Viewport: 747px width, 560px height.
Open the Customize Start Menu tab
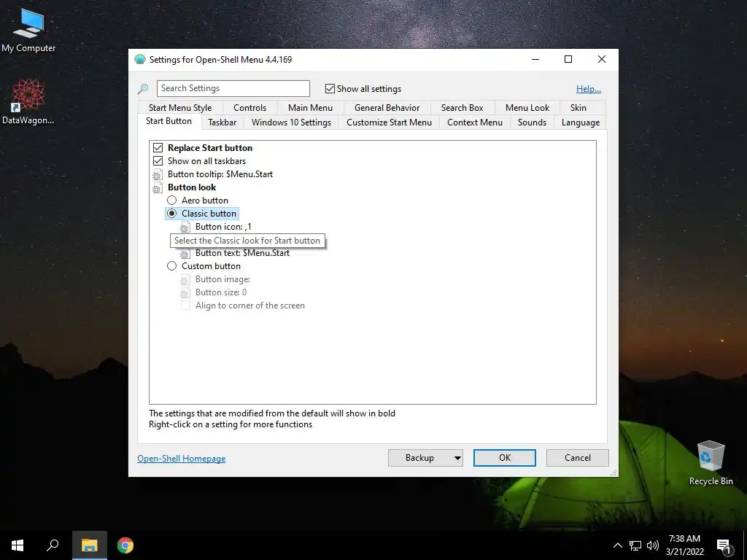pyautogui.click(x=390, y=122)
